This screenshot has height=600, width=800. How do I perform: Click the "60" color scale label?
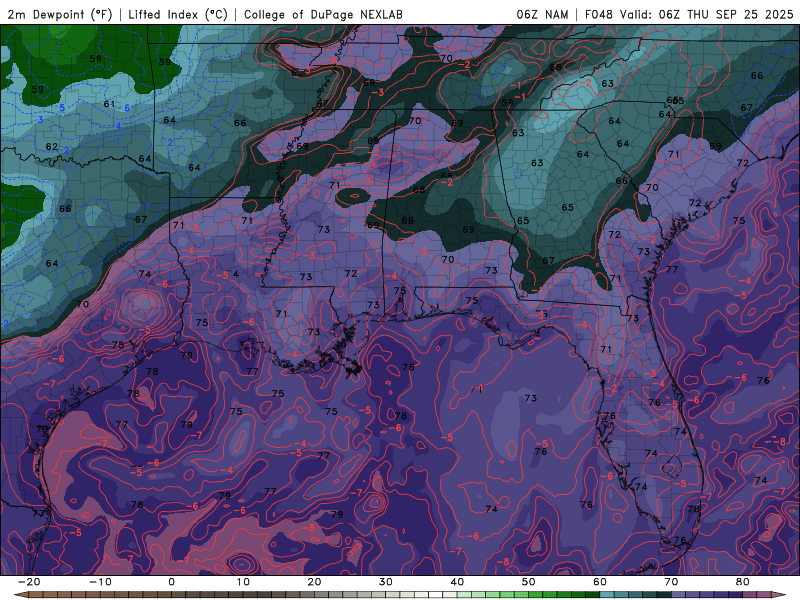click(x=600, y=582)
